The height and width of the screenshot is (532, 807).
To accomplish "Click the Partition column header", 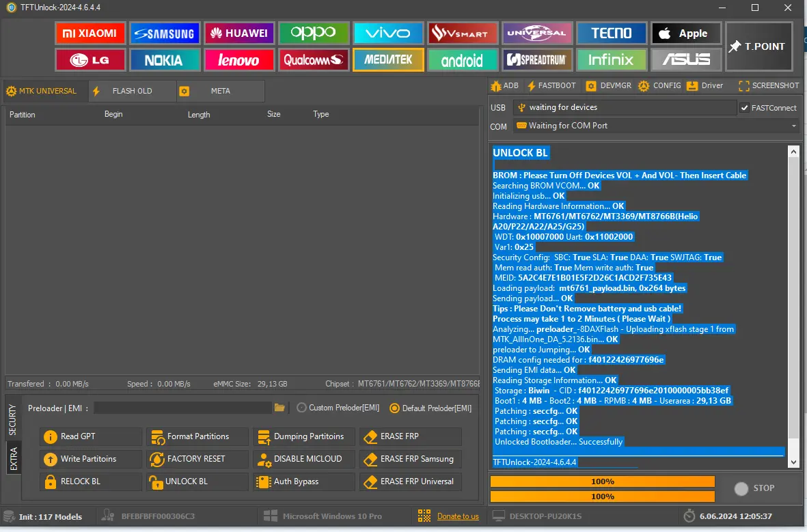I will (22, 115).
